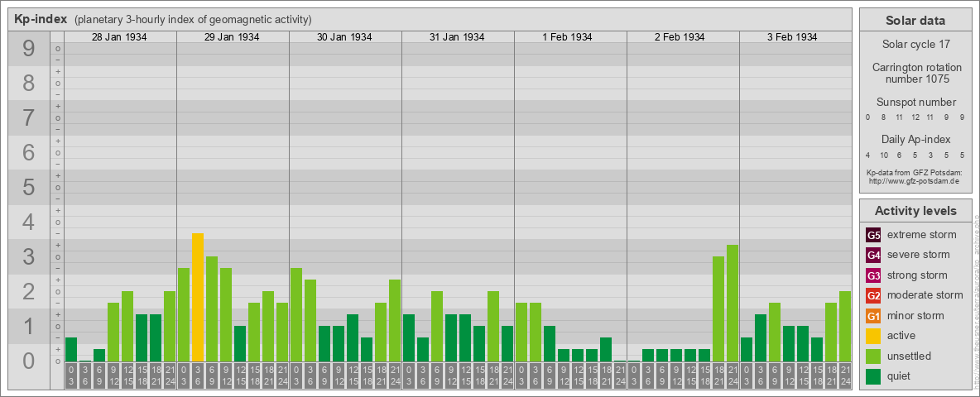This screenshot has width=980, height=397.
Task: Click the '(planetary 3-hourly index of geomagnetic activity)' subtitle
Action: (193, 19)
